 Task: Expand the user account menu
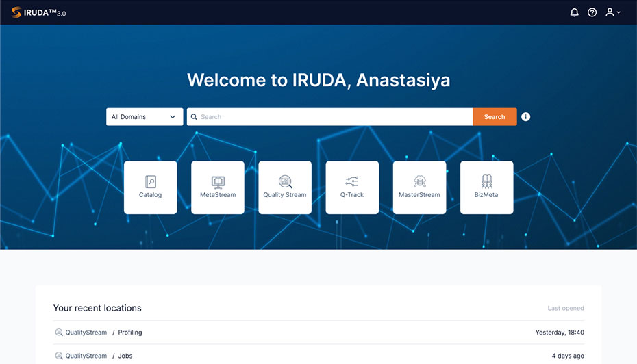pyautogui.click(x=612, y=12)
